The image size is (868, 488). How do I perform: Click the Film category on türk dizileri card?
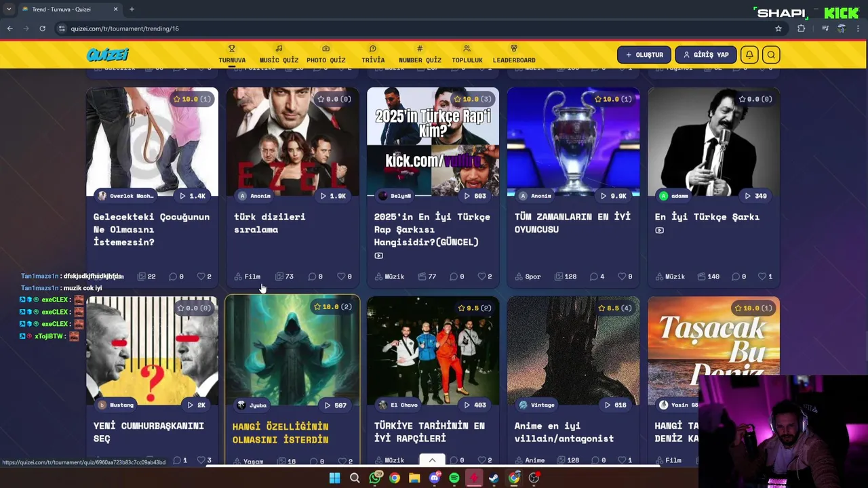point(248,277)
